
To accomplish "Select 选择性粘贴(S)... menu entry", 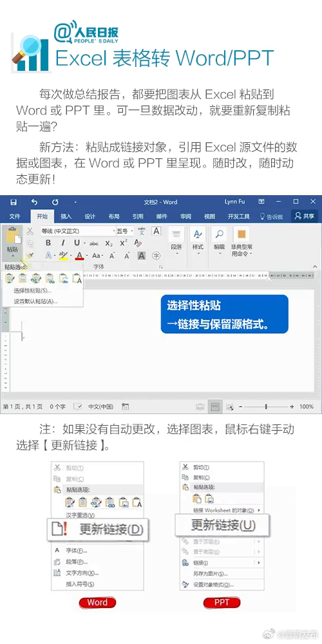I will [33, 290].
